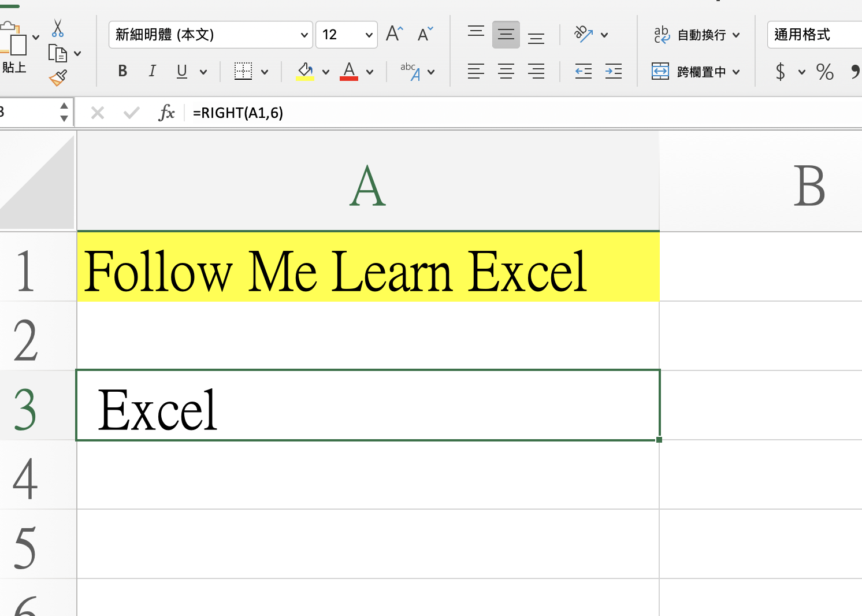Align text right
862x616 pixels.
click(536, 71)
